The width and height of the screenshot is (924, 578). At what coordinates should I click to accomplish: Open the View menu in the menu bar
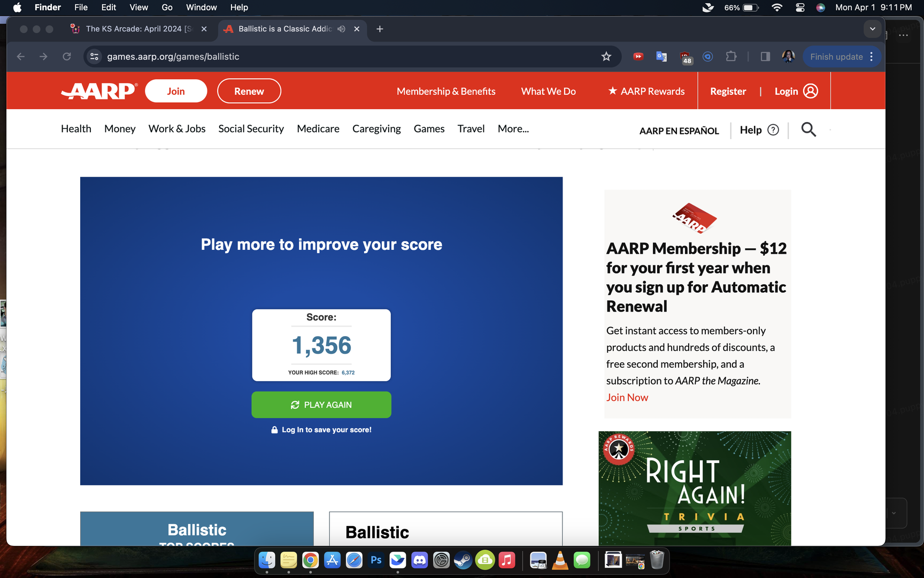(138, 7)
